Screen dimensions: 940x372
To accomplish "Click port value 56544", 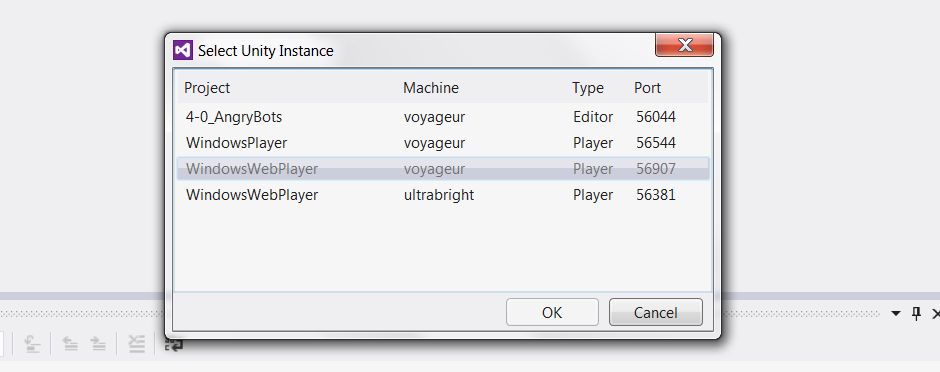I will coord(656,143).
